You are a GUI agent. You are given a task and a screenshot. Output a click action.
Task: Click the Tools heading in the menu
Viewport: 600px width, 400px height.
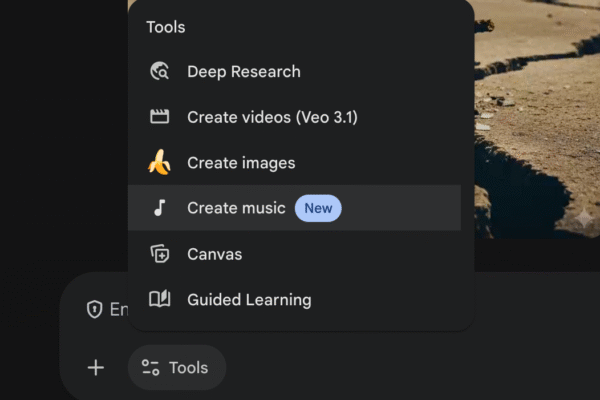[166, 27]
